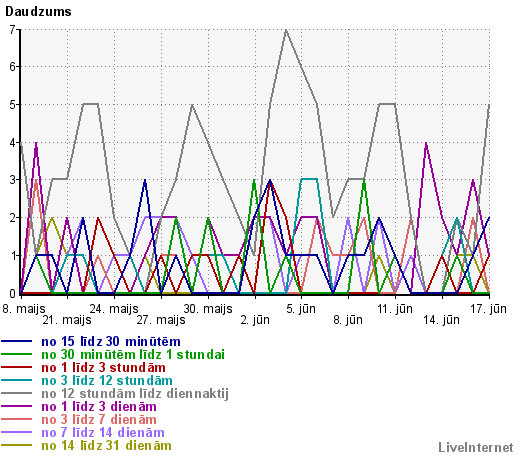
Task: Click the magenta legend line swatch
Action: coord(17,406)
